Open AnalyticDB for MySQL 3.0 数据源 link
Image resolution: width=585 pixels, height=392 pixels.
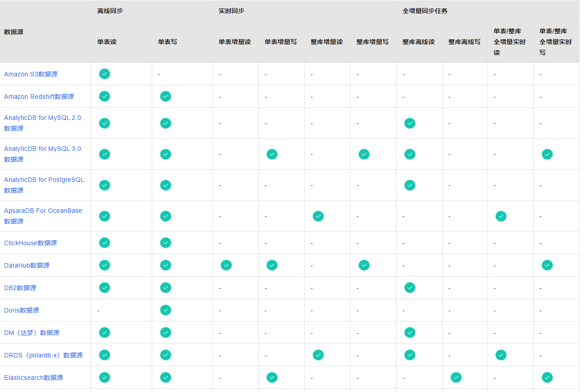click(x=43, y=154)
